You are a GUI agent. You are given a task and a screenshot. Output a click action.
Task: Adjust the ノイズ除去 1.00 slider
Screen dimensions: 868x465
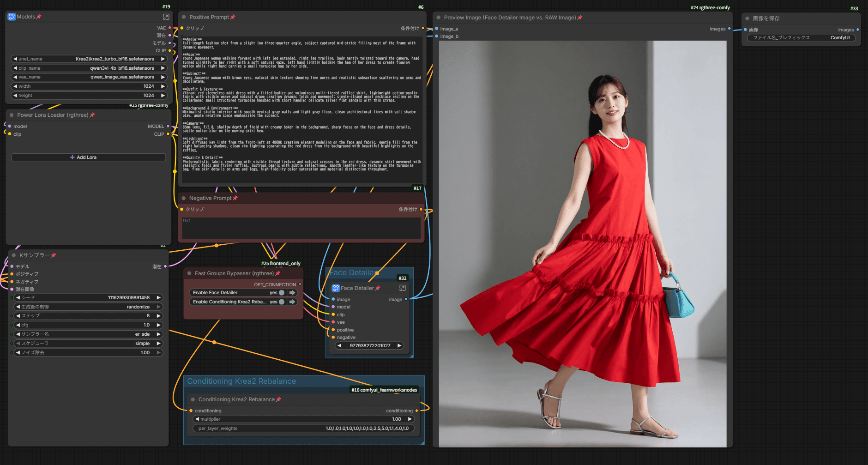click(89, 352)
